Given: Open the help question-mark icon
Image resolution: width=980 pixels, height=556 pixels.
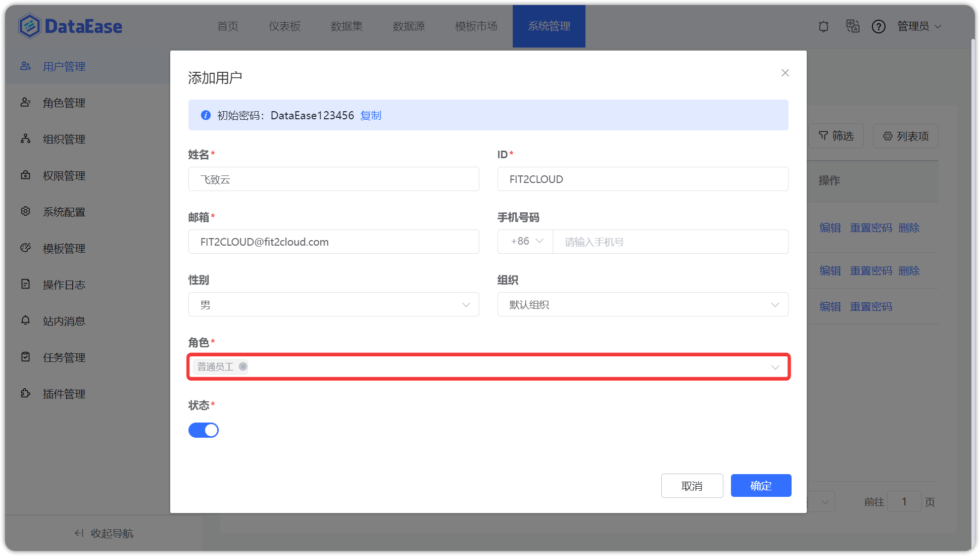Looking at the screenshot, I should pyautogui.click(x=878, y=26).
